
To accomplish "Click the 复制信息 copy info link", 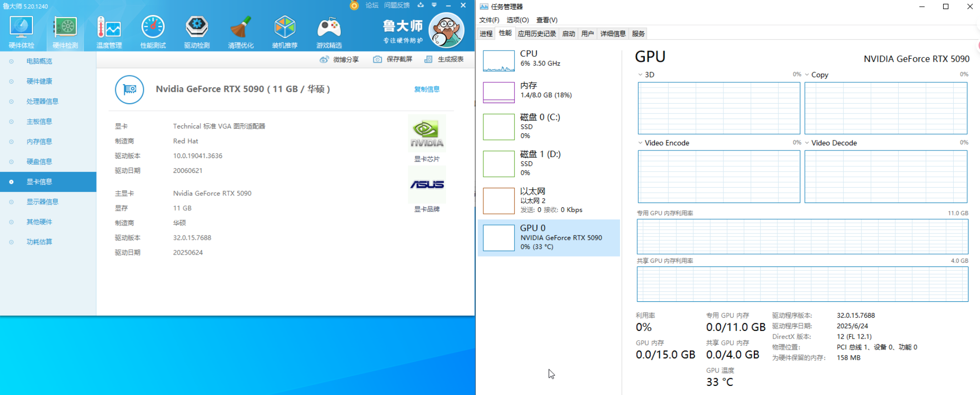I will tap(426, 89).
